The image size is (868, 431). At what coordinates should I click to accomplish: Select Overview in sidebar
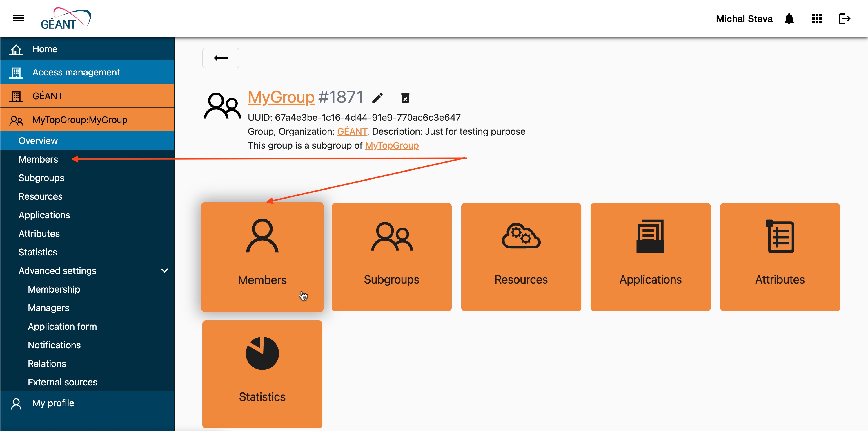87,141
